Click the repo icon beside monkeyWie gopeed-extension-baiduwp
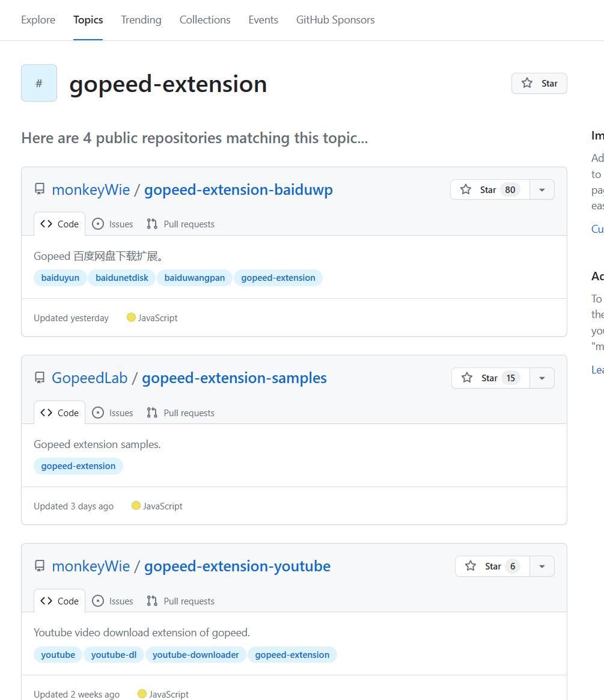Screen dimensions: 604x700 coord(40,190)
